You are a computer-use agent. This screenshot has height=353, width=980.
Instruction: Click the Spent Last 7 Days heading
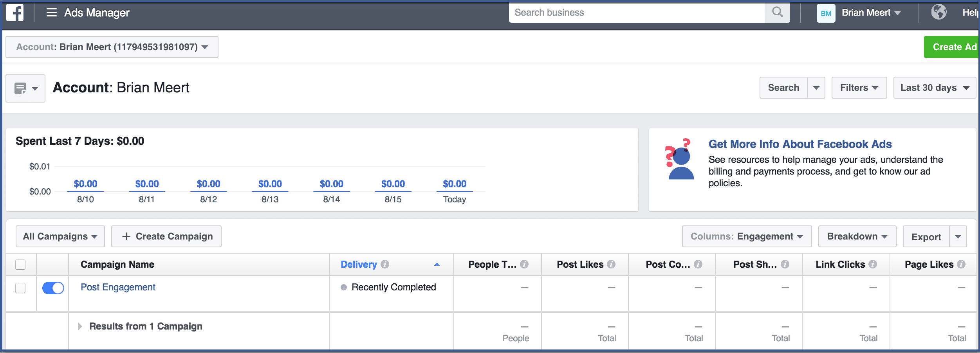[x=80, y=141]
